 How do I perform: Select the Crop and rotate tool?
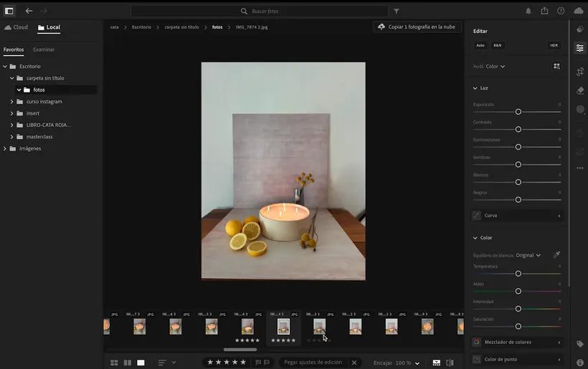(x=580, y=72)
